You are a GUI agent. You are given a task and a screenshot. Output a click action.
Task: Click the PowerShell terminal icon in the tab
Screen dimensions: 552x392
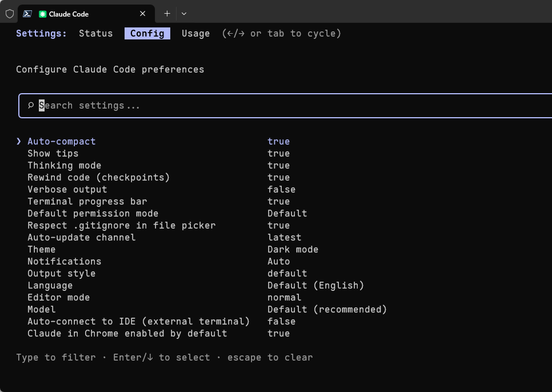pos(27,14)
